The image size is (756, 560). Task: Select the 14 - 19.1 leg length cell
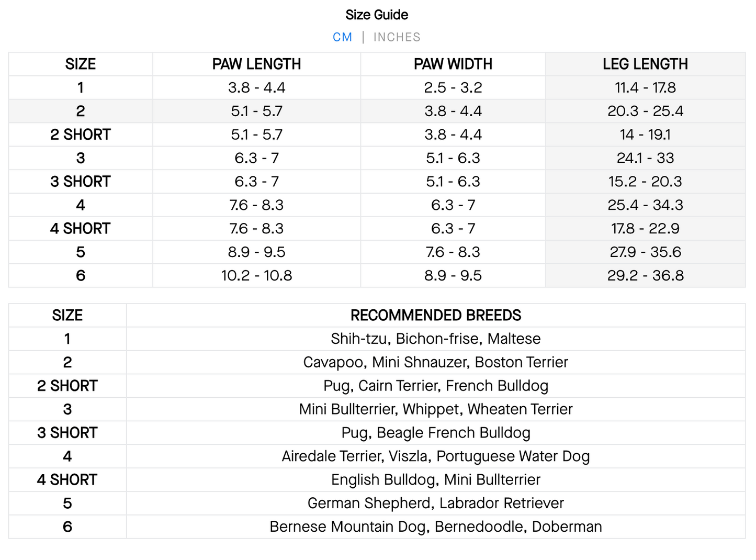(645, 135)
